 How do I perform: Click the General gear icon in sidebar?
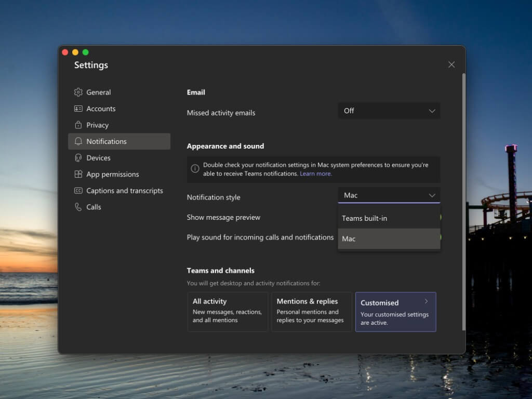point(78,92)
